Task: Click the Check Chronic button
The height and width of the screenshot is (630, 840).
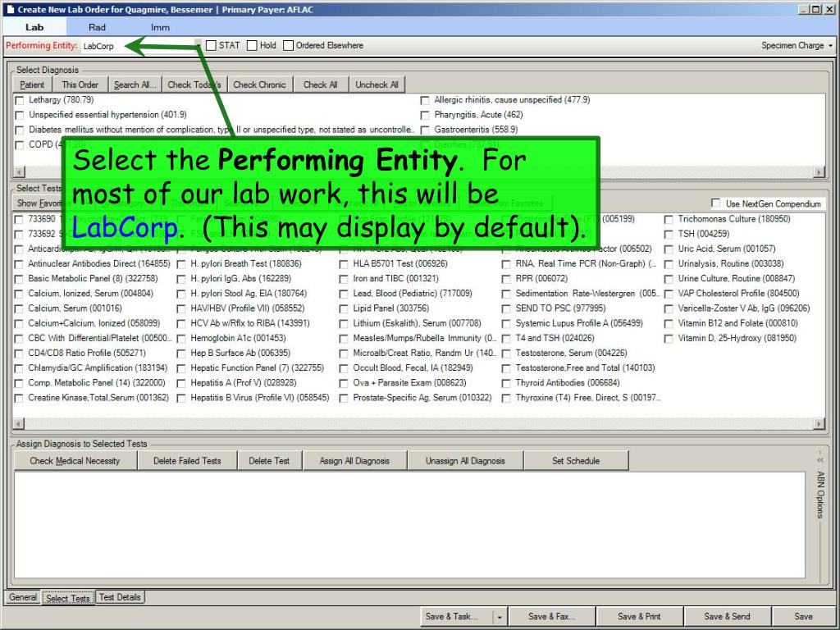Action: coord(260,84)
